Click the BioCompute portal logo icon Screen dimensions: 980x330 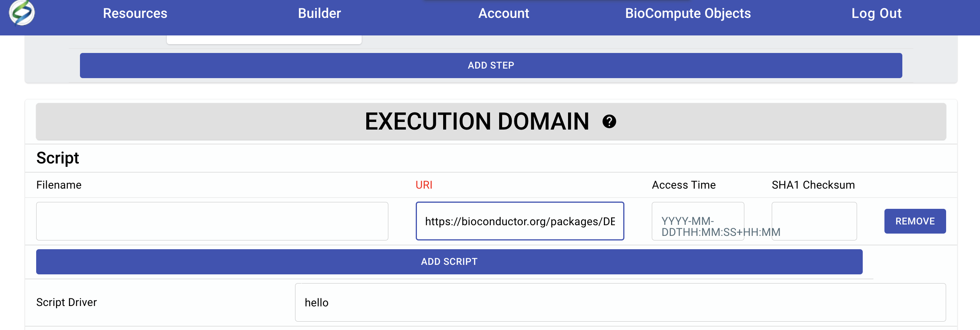tap(22, 13)
